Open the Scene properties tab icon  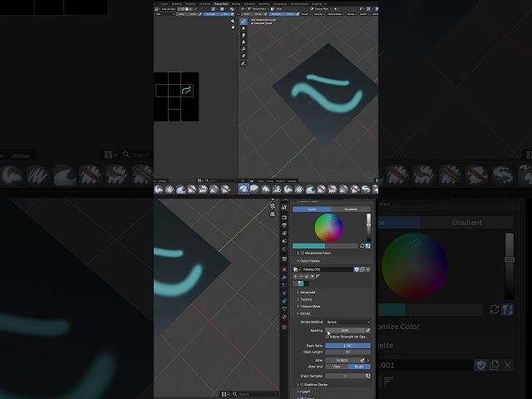[x=284, y=241]
